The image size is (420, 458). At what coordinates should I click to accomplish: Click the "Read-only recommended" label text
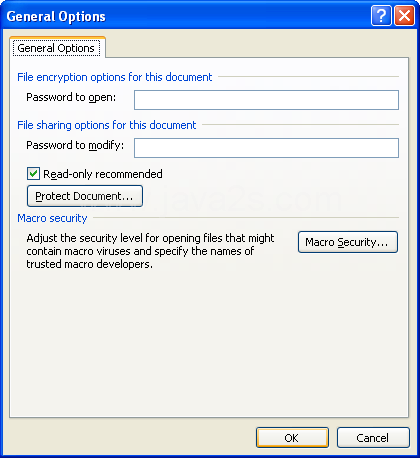click(x=103, y=174)
